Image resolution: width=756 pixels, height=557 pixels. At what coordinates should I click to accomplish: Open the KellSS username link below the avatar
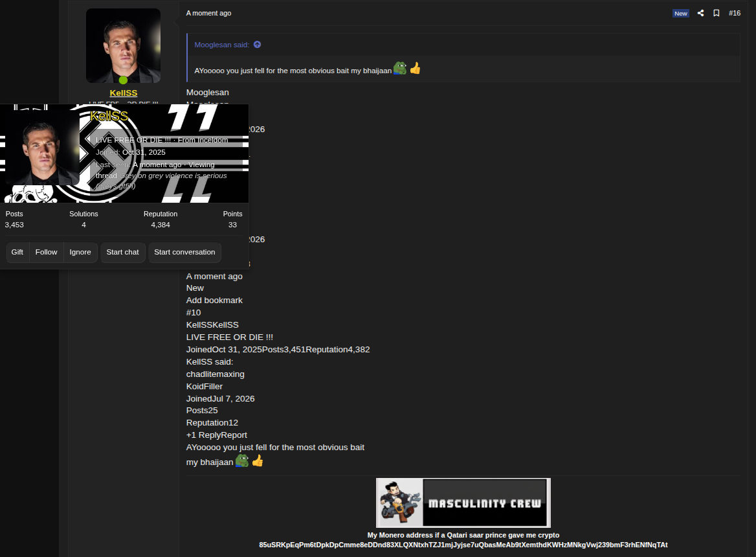(124, 93)
